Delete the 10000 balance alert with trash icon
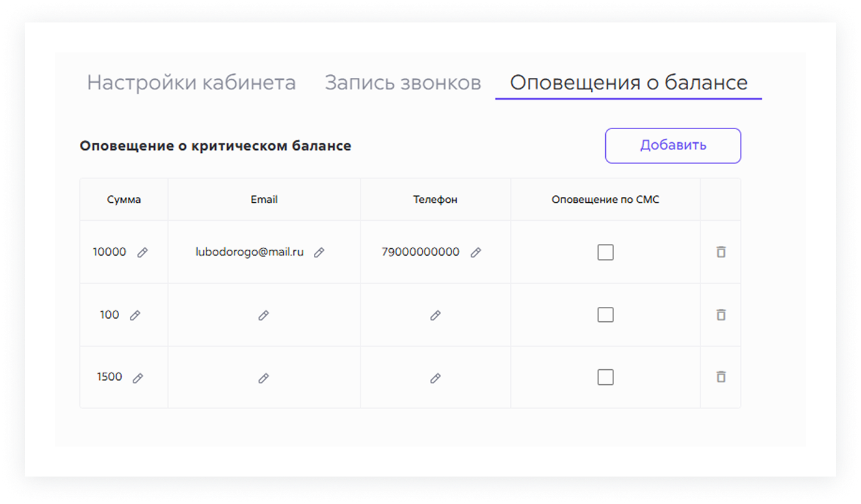Viewport: 861px width, 504px height. click(x=721, y=252)
